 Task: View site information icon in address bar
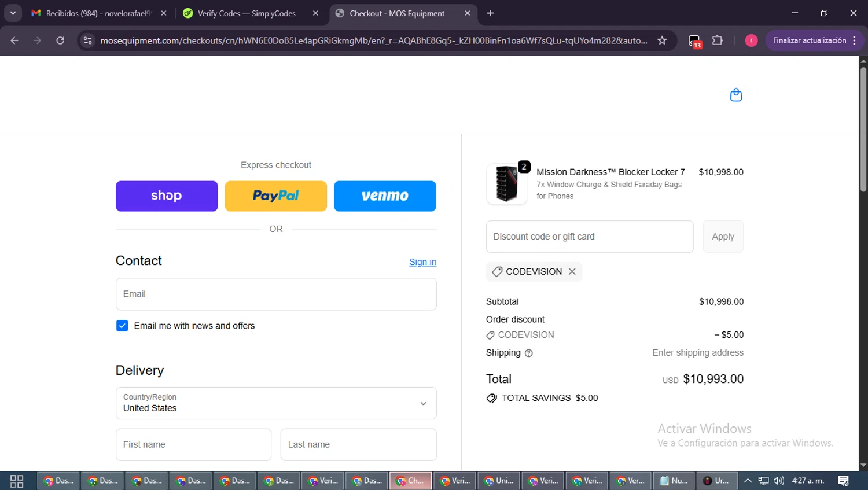click(x=87, y=40)
